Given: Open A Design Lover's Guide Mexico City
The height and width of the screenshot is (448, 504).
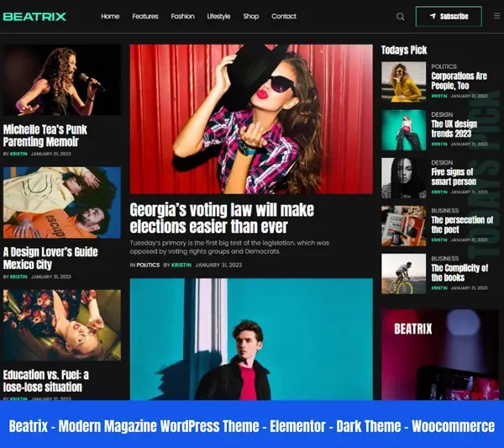Looking at the screenshot, I should click(x=50, y=258).
